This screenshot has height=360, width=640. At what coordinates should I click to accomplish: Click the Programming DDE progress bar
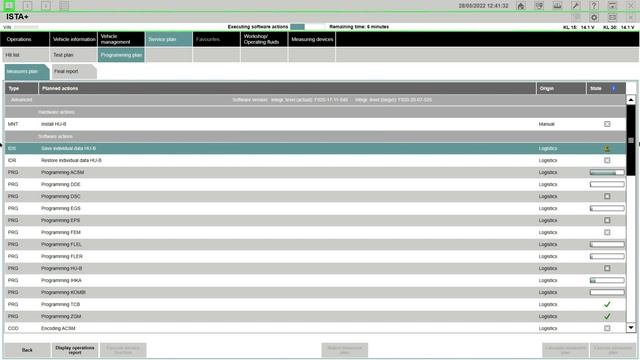[x=607, y=184]
